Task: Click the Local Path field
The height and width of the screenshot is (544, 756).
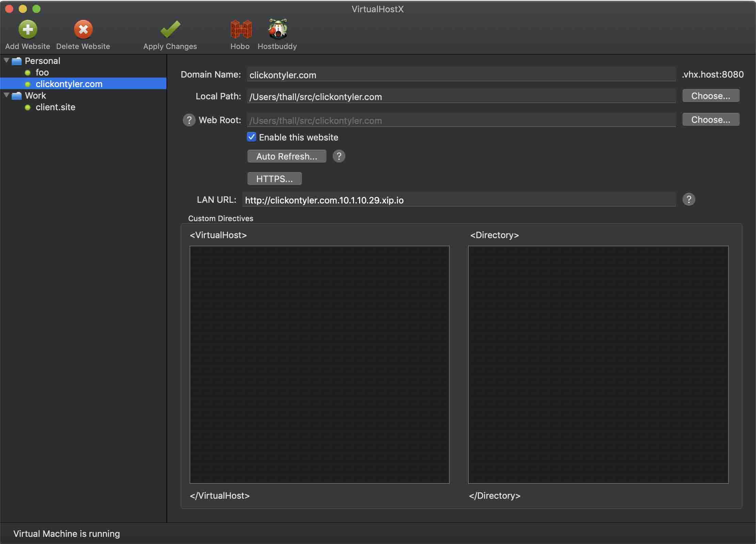Action: coord(461,97)
